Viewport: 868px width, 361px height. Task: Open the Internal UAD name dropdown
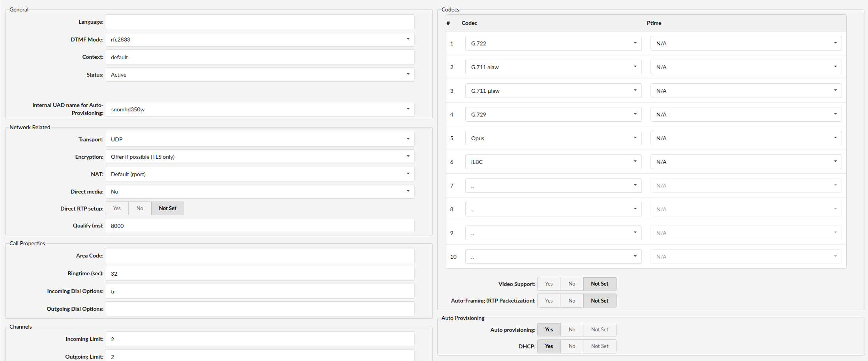260,109
